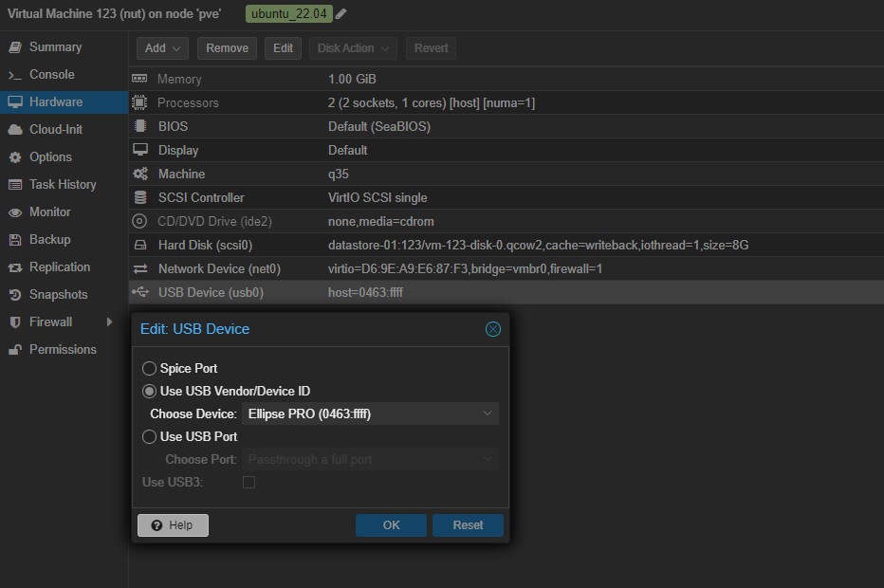The width and height of the screenshot is (884, 588).
Task: Click the Backup floppy disk icon
Action: 14,240
